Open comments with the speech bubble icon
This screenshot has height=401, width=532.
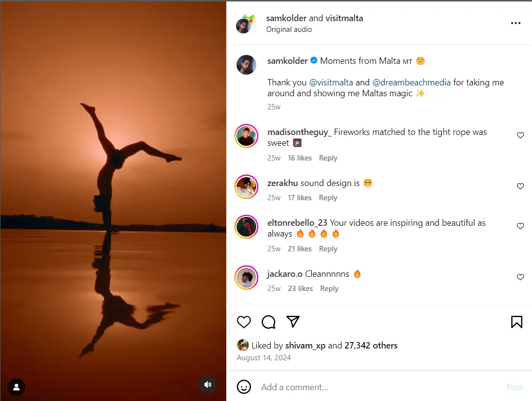tap(268, 322)
